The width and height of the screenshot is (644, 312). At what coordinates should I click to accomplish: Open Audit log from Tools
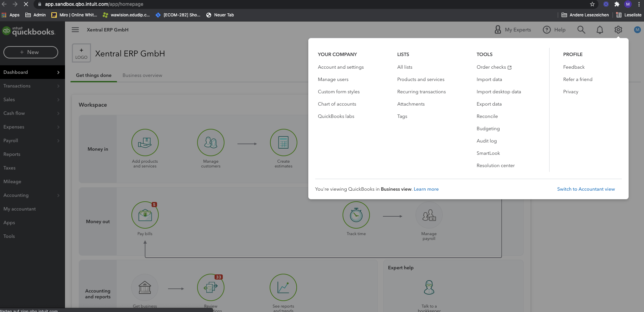point(487,141)
